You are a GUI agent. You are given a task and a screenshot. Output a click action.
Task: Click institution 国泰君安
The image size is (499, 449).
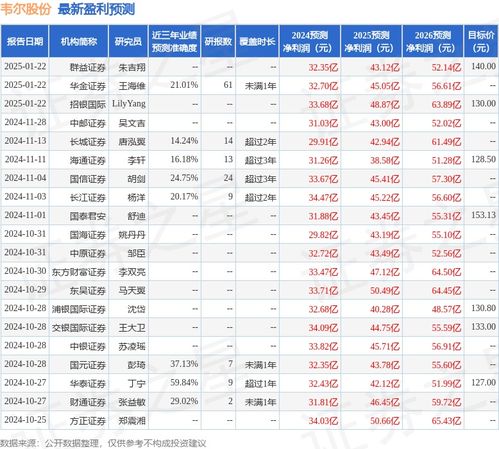coord(88,216)
